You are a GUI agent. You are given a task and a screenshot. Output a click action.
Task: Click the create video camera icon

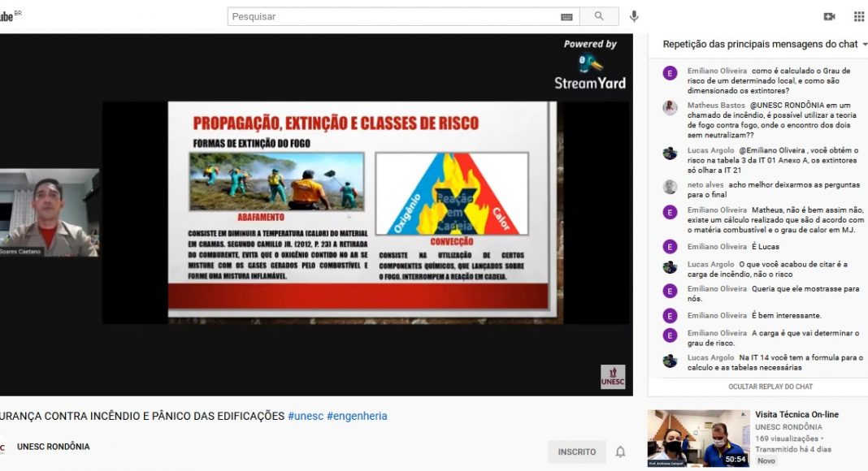829,16
